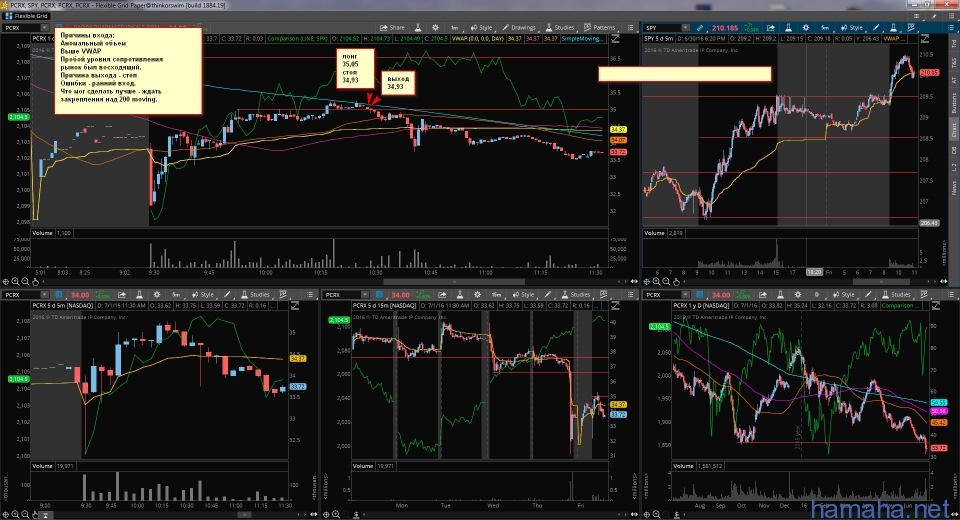The height and width of the screenshot is (520, 960).
Task: Change the D timeframe in bottom-right chart
Action: point(816,295)
